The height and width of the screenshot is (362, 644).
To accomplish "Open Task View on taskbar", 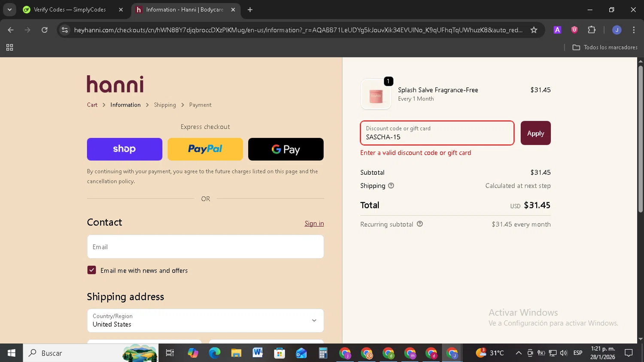I will tap(170, 353).
